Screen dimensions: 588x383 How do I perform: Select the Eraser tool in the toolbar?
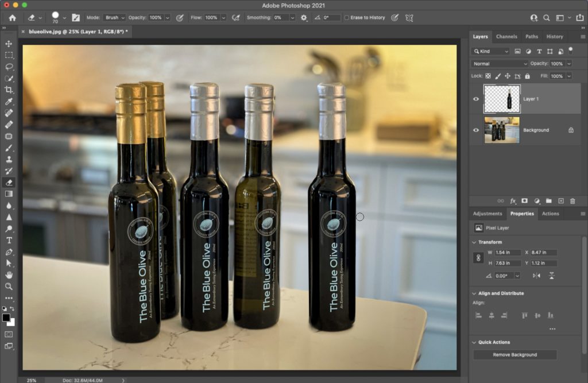click(9, 183)
